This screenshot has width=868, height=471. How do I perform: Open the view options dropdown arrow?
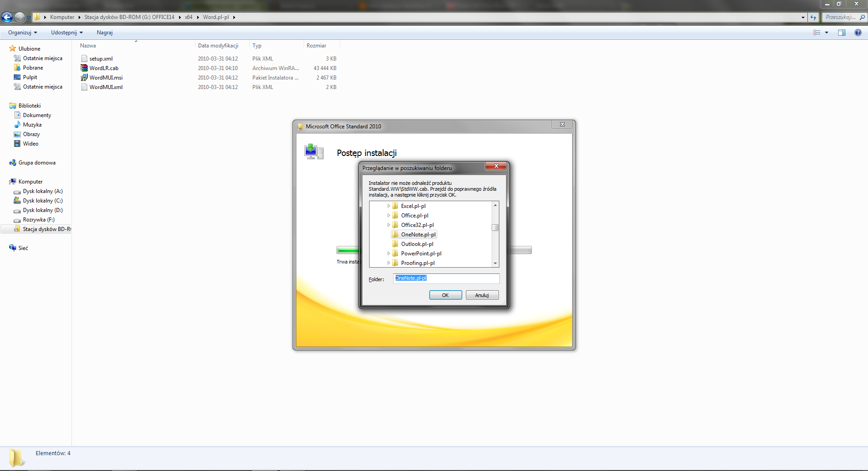(826, 33)
